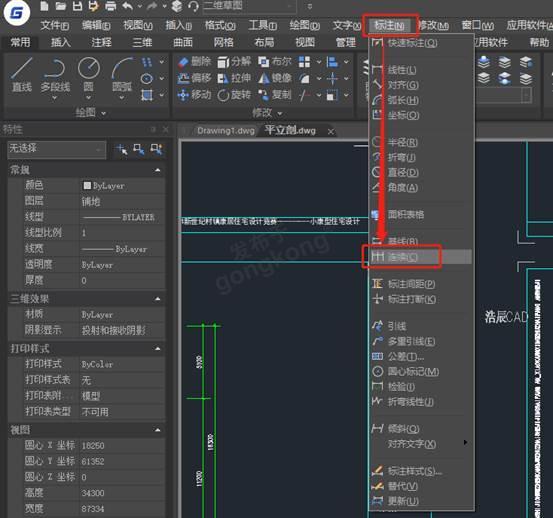
Task: Click the save icon in quick access toolbar
Action: [x=77, y=6]
